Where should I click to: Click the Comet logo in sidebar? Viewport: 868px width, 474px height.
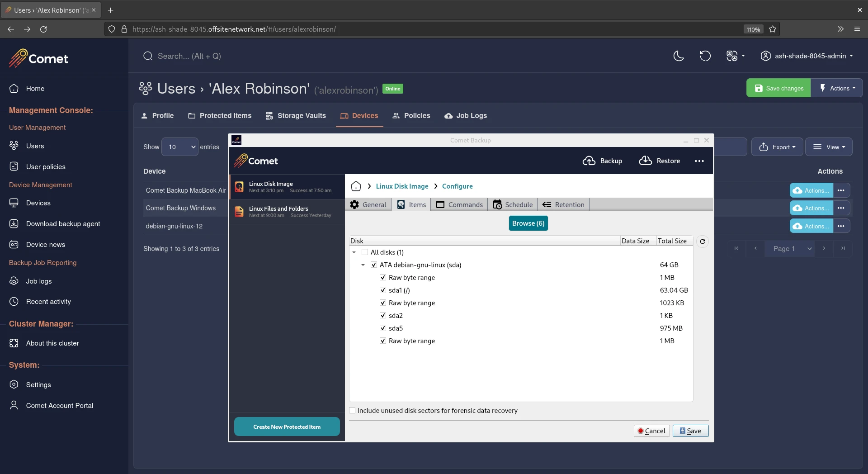pyautogui.click(x=39, y=58)
